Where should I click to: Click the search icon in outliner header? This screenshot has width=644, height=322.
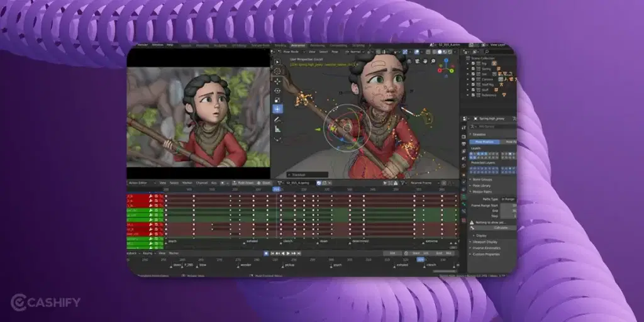click(x=487, y=52)
